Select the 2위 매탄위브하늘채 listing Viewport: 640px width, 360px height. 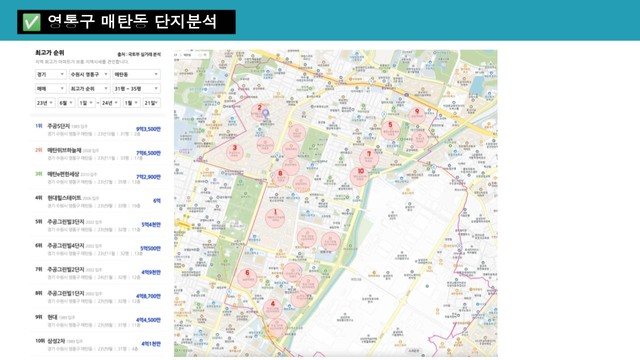coord(98,153)
